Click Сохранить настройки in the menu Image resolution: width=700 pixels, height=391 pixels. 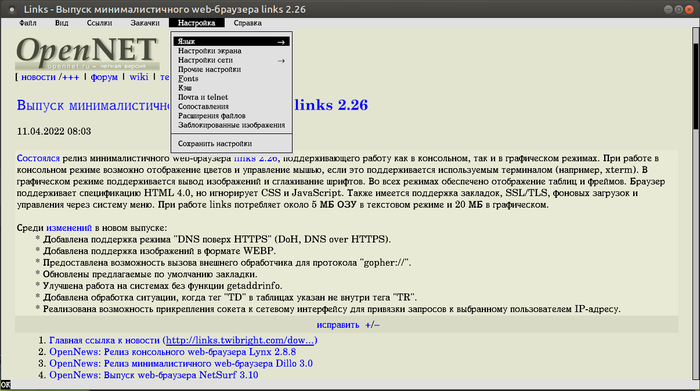point(231,144)
